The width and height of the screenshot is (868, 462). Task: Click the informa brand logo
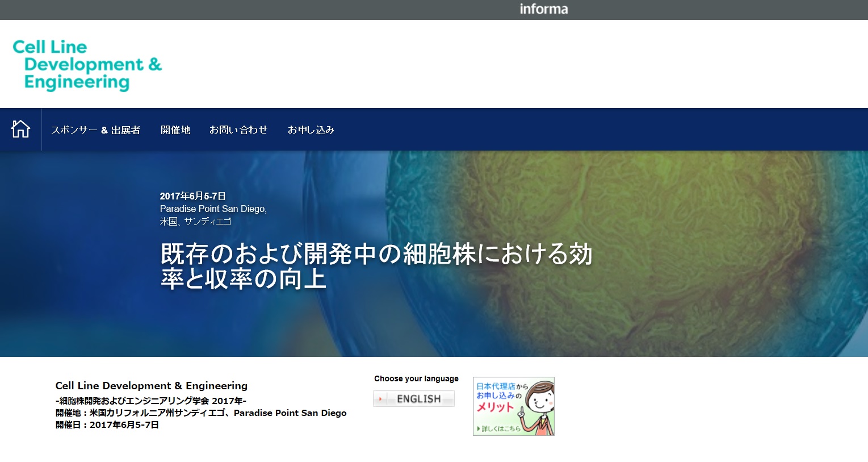click(x=544, y=9)
